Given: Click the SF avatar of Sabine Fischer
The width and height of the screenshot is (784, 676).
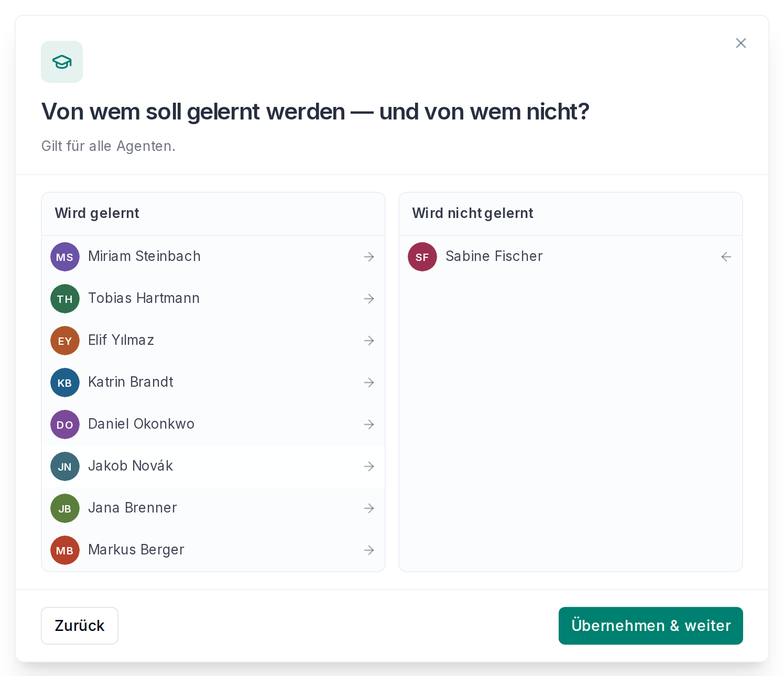Looking at the screenshot, I should click(x=422, y=257).
